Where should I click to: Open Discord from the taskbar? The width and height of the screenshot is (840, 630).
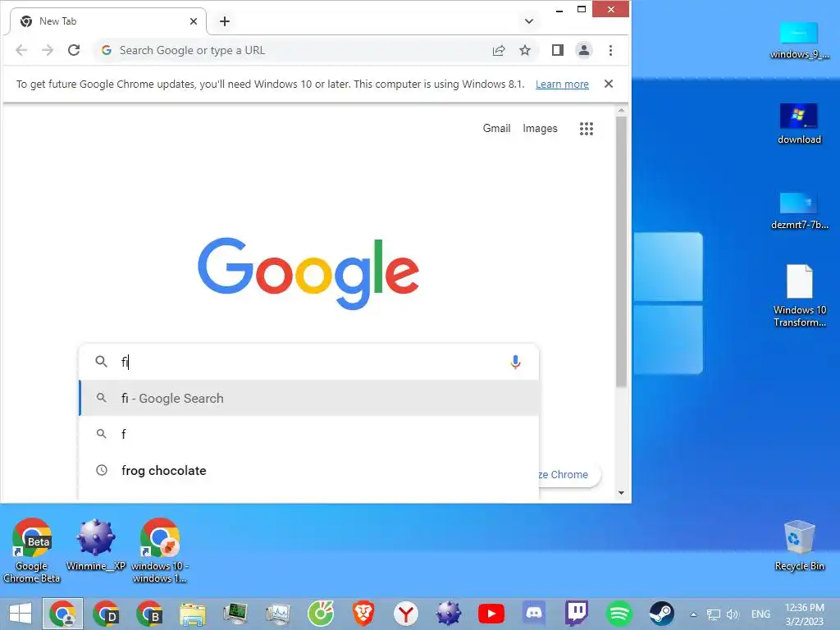533,614
